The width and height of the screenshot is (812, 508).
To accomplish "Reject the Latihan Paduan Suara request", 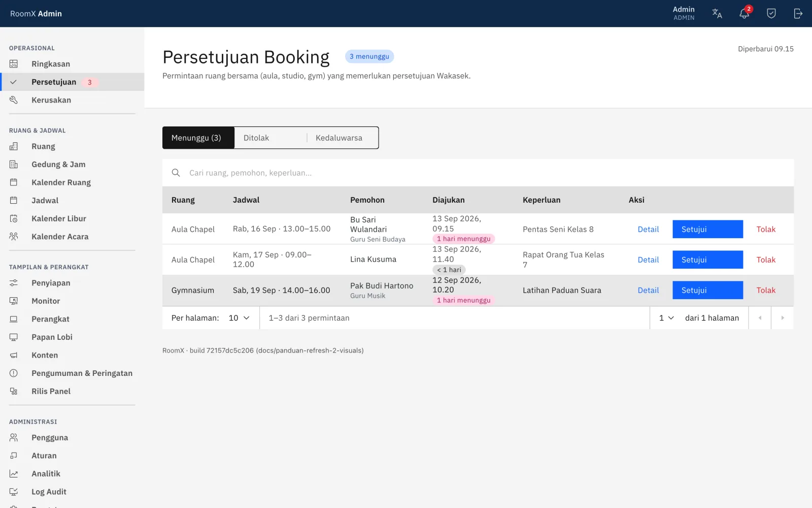I will [x=766, y=290].
